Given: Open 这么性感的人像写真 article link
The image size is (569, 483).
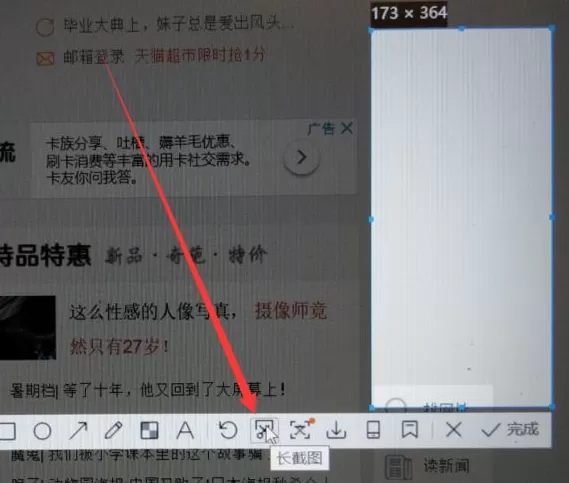Looking at the screenshot, I should pyautogui.click(x=153, y=311).
